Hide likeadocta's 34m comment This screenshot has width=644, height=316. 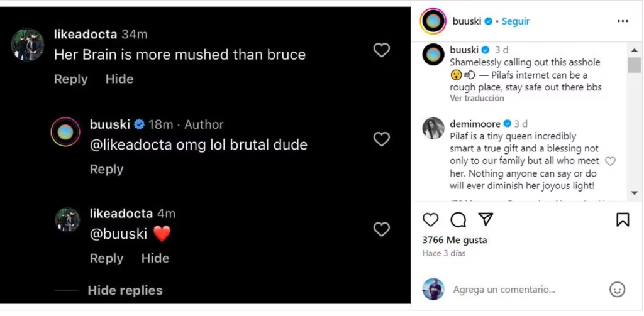(119, 79)
